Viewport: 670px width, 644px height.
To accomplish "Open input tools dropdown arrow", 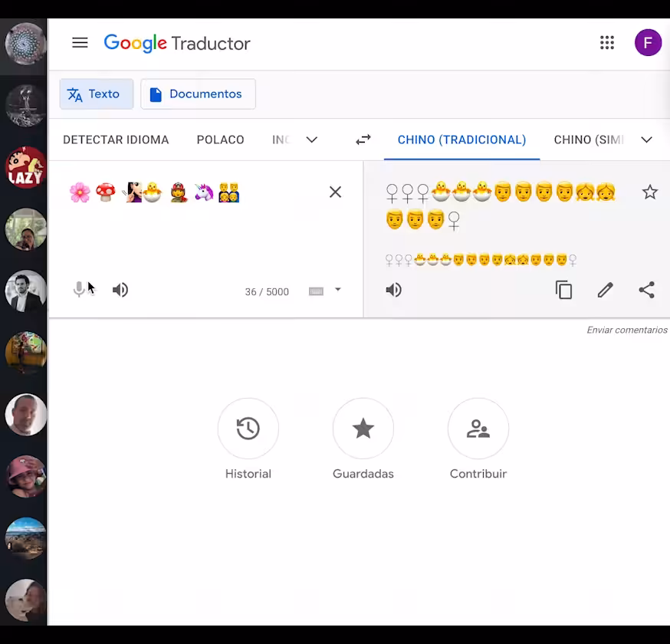I will (x=337, y=290).
